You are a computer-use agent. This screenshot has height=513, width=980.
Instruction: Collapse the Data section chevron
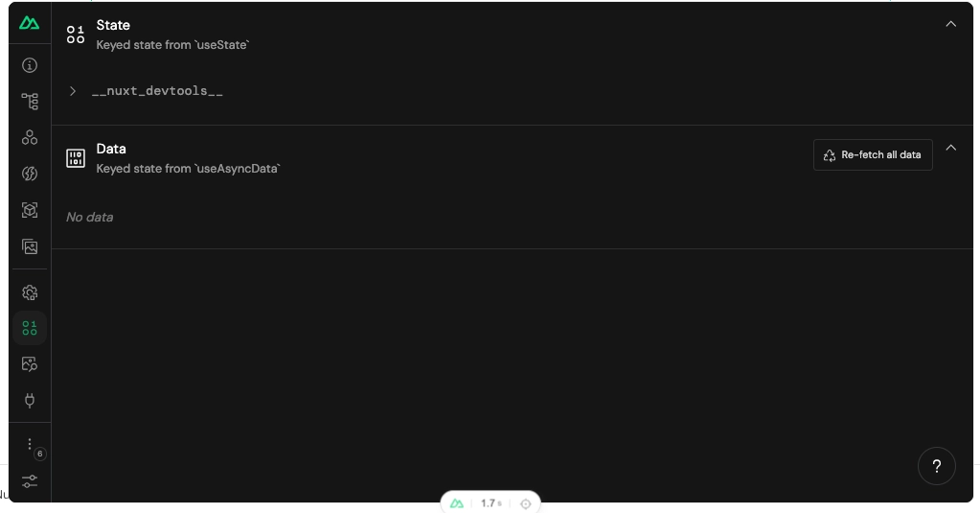(x=950, y=149)
